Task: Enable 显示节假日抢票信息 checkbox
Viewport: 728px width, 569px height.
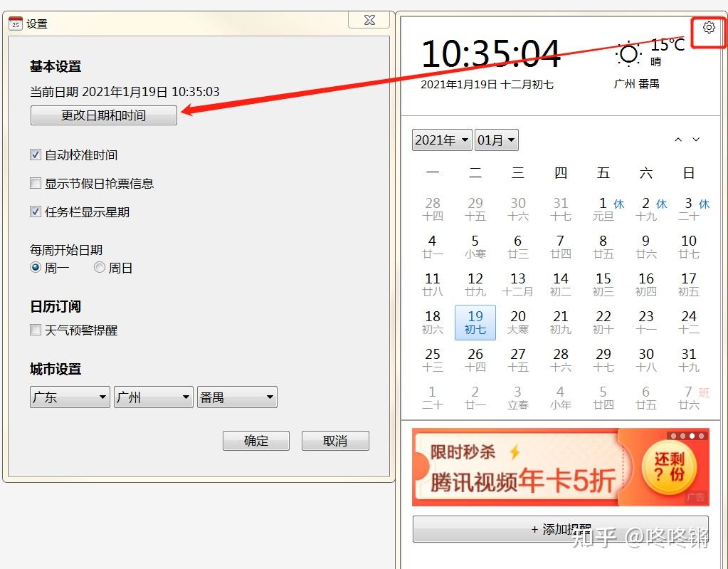Action: (x=36, y=183)
